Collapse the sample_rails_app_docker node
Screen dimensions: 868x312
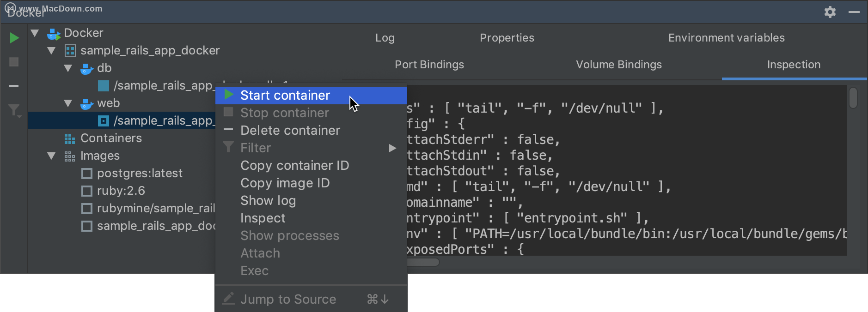coord(51,51)
